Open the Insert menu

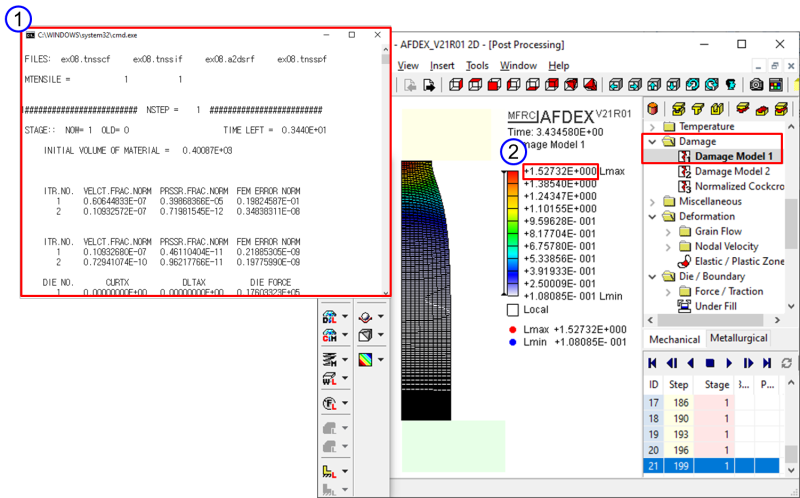click(442, 65)
